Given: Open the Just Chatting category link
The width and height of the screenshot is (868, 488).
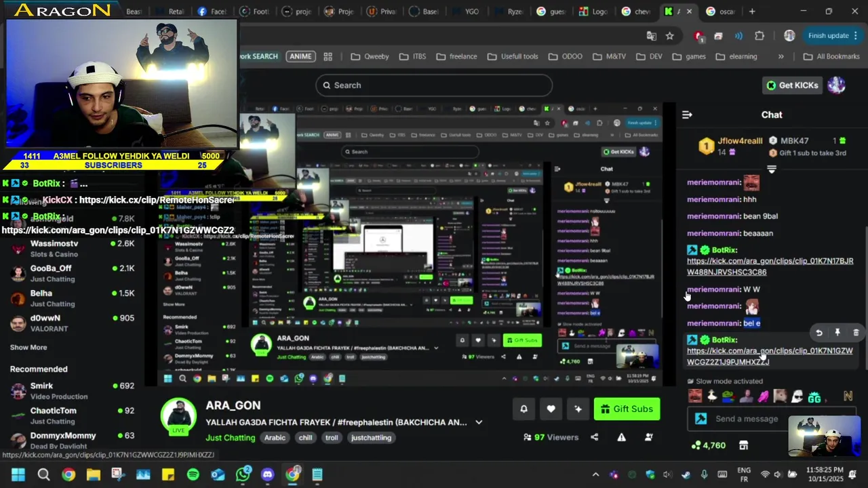Looking at the screenshot, I should click(x=231, y=437).
